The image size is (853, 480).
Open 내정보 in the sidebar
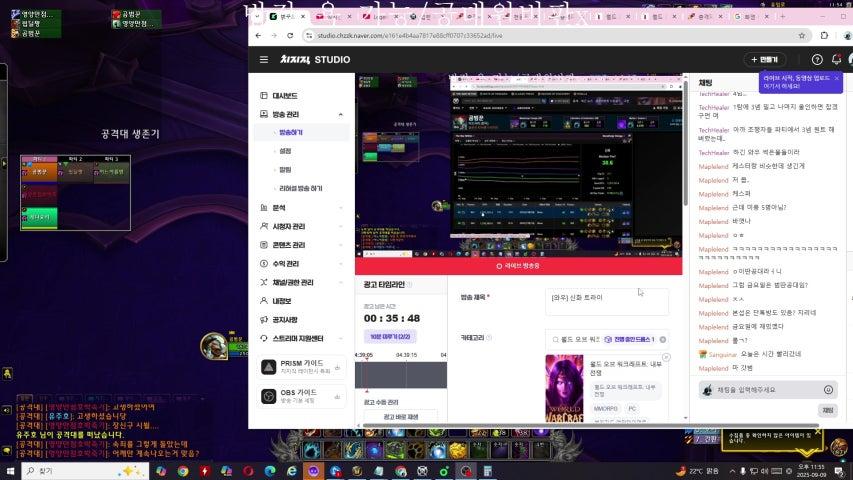tap(282, 301)
